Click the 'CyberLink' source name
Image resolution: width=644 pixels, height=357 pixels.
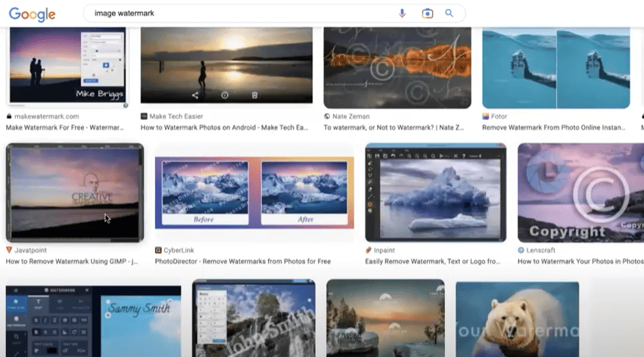pos(179,250)
